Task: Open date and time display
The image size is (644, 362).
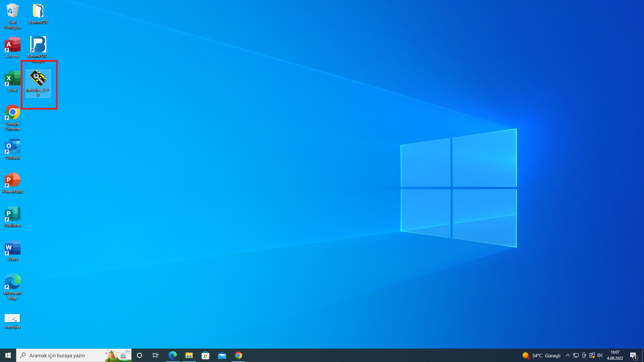Action: tap(616, 355)
